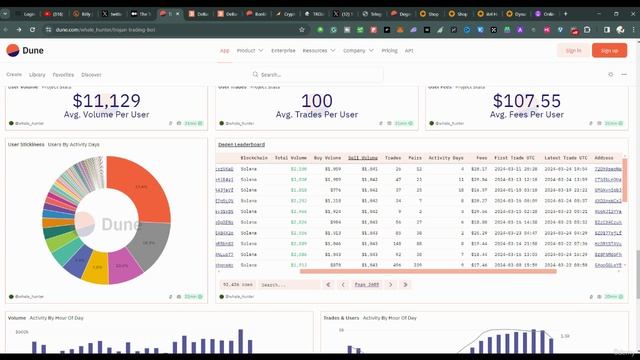Viewport: 640px width, 360px height.
Task: Click the Trades column header
Action: 393,158
